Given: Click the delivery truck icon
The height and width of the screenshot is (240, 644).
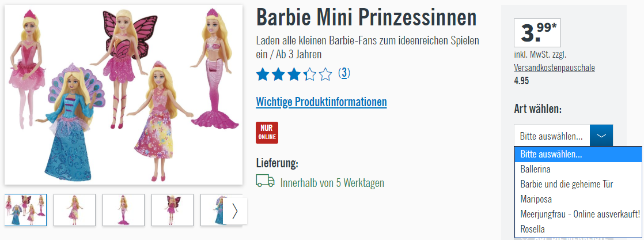Looking at the screenshot, I should coord(265,181).
